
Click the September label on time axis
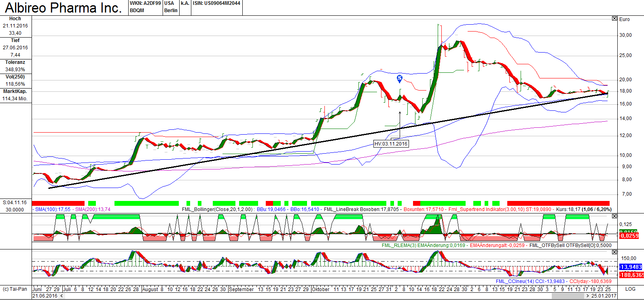241,289
